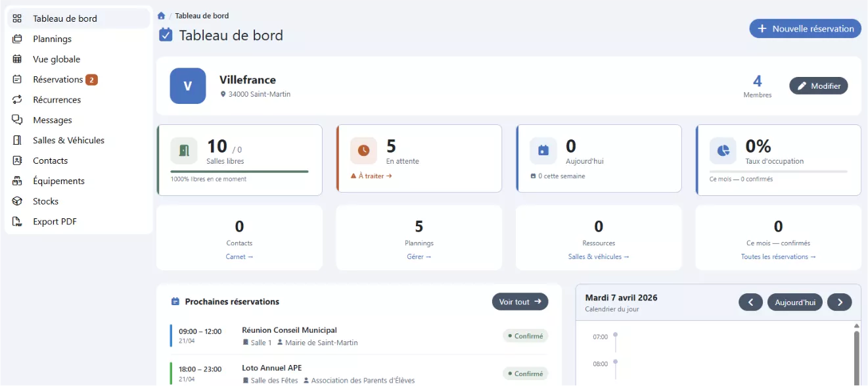Open Réservations in the sidebar
The width and height of the screenshot is (868, 386).
[58, 80]
